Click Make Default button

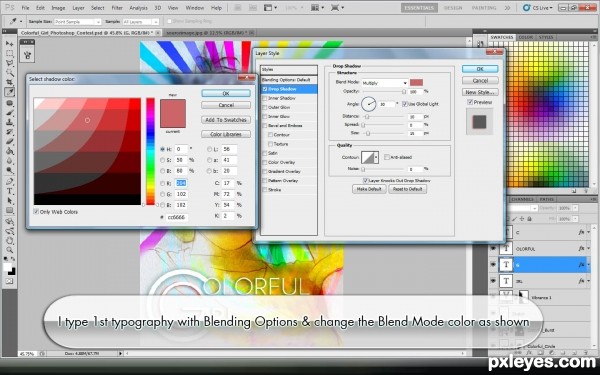click(369, 189)
